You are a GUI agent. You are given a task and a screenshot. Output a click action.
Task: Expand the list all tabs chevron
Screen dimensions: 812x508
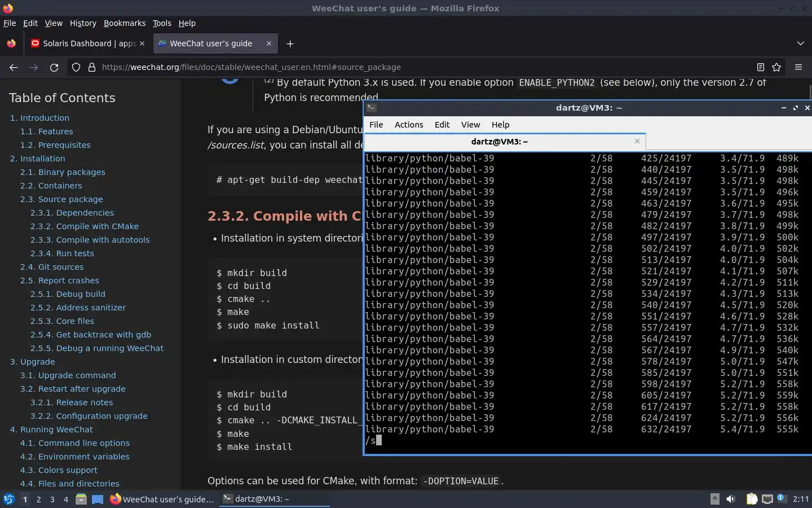tap(801, 43)
